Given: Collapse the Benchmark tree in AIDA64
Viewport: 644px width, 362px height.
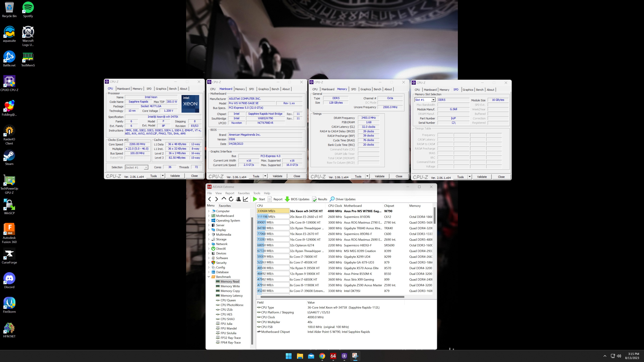Looking at the screenshot, I should pos(209,277).
